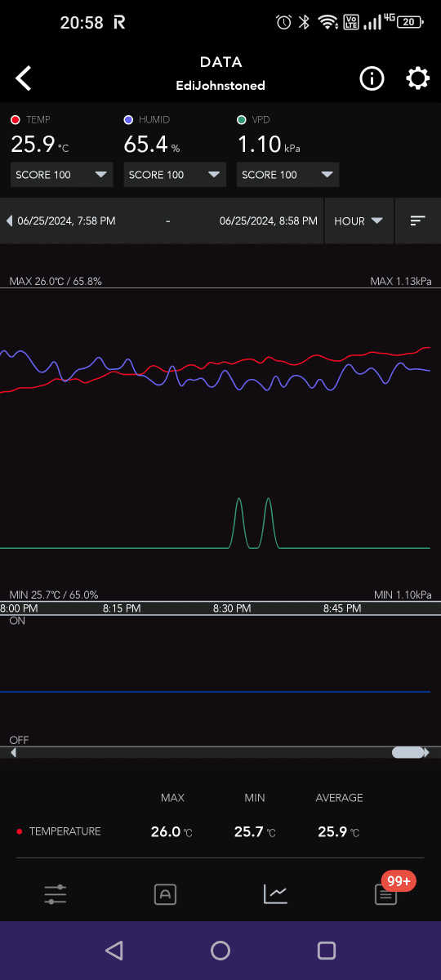The image size is (441, 980).
Task: Expand the VPD SCORE 100 dropdown
Action: click(x=287, y=175)
